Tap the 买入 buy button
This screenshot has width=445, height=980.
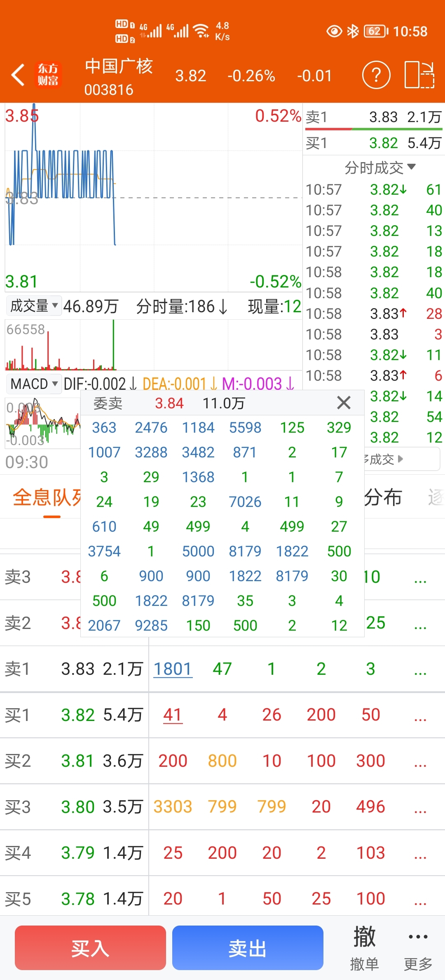pyautogui.click(x=90, y=948)
